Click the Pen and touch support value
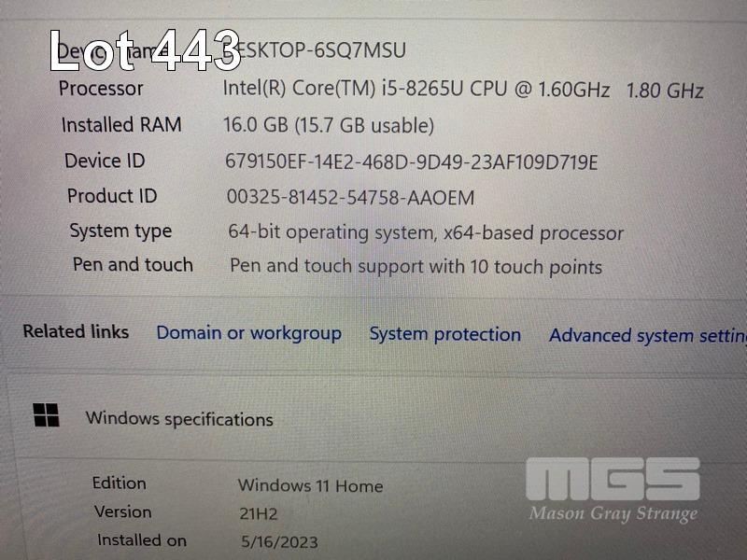Screen dimensions: 747x560 [416, 267]
